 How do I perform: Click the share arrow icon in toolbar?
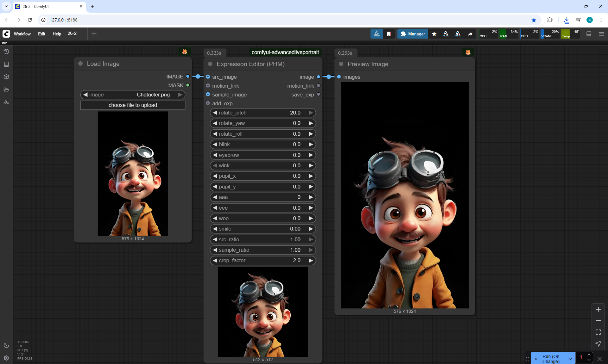(x=470, y=34)
